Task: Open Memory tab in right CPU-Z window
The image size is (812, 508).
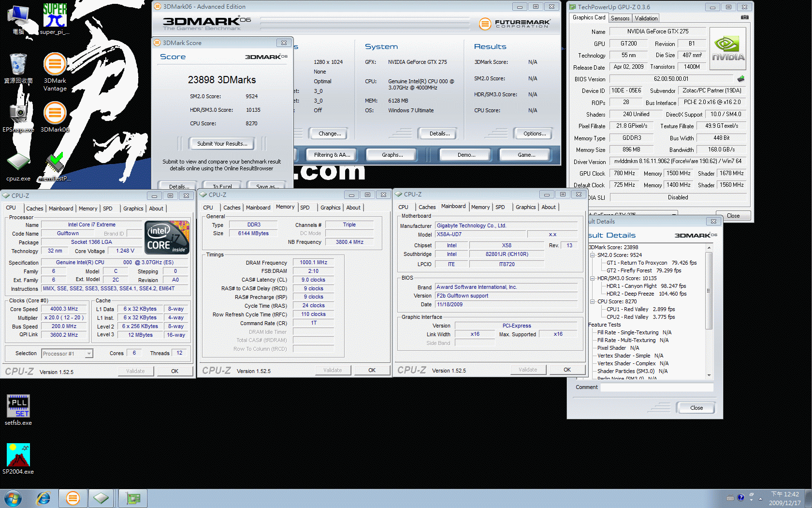Action: click(480, 207)
